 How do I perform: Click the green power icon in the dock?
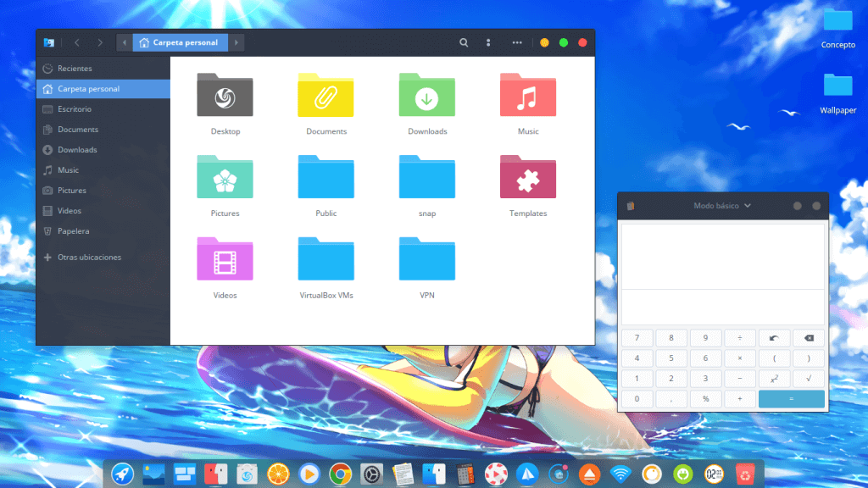pos(683,474)
